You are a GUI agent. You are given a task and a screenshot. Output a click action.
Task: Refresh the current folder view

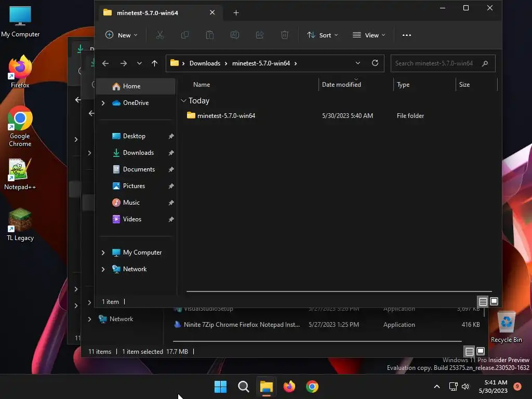click(375, 63)
